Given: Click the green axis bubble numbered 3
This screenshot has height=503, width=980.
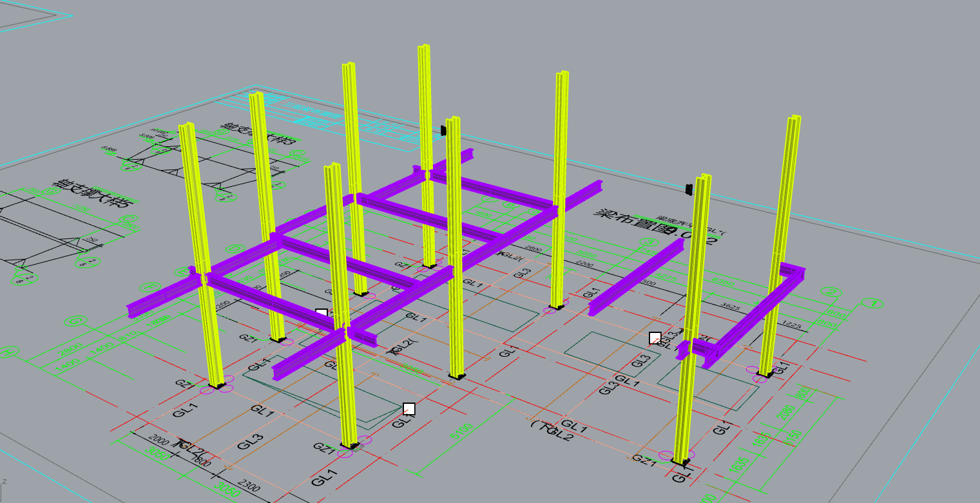Looking at the screenshot, I should 649,242.
